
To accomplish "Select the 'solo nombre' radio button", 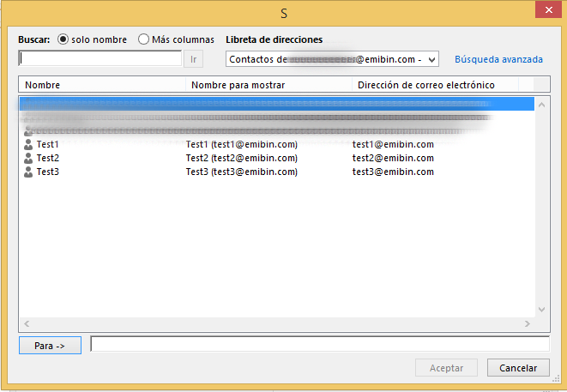I will coord(63,39).
